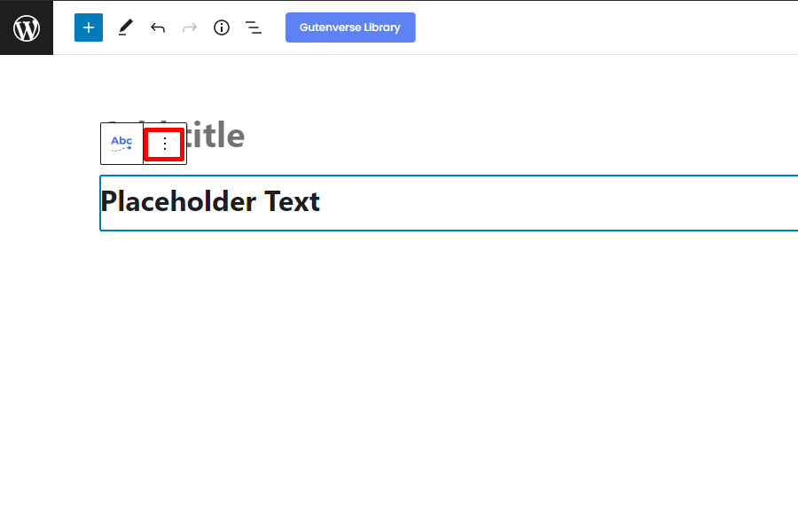The height and width of the screenshot is (532, 798).
Task: Open the block inserter plus button
Action: tap(89, 27)
